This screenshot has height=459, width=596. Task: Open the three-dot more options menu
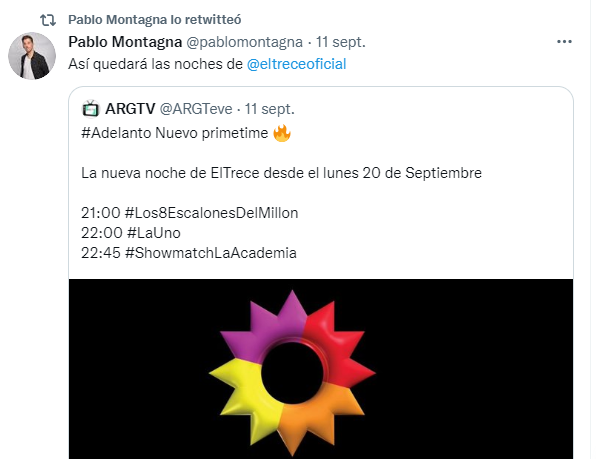[x=564, y=42]
